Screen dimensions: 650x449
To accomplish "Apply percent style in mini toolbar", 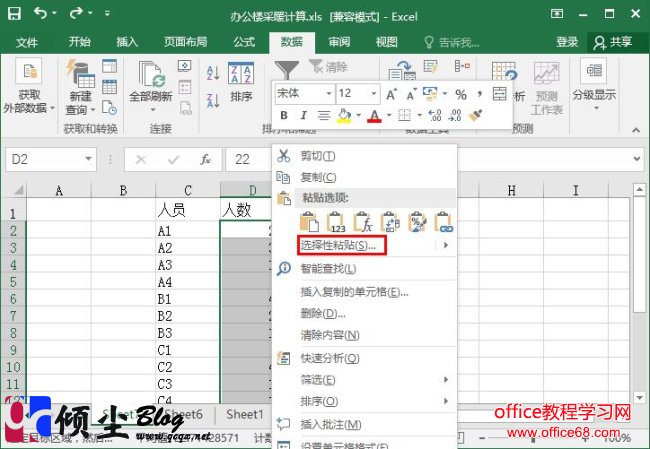I will 461,95.
